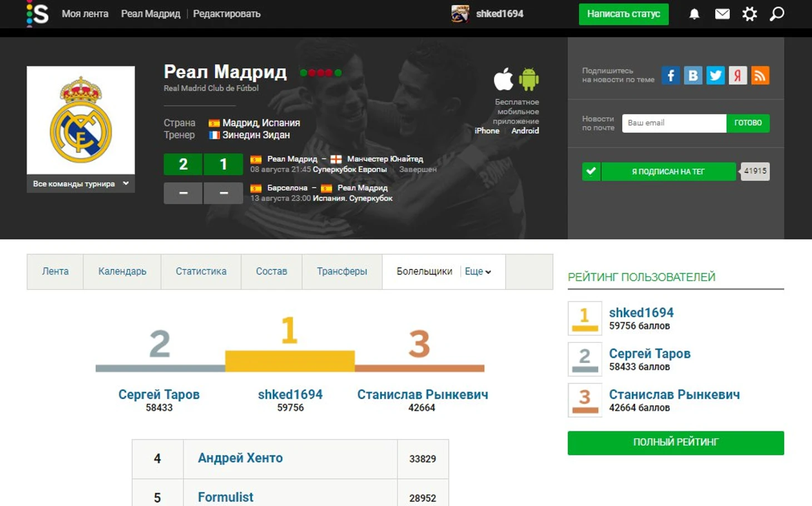
Task: Click the 2 score box
Action: (x=183, y=164)
